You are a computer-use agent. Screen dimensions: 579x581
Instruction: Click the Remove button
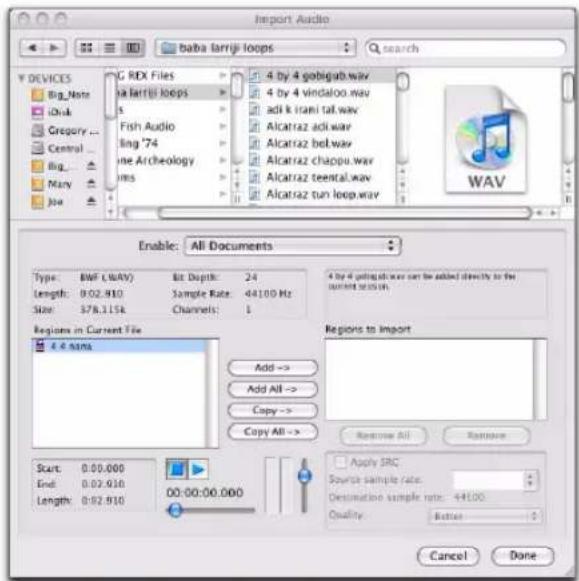coord(486,436)
